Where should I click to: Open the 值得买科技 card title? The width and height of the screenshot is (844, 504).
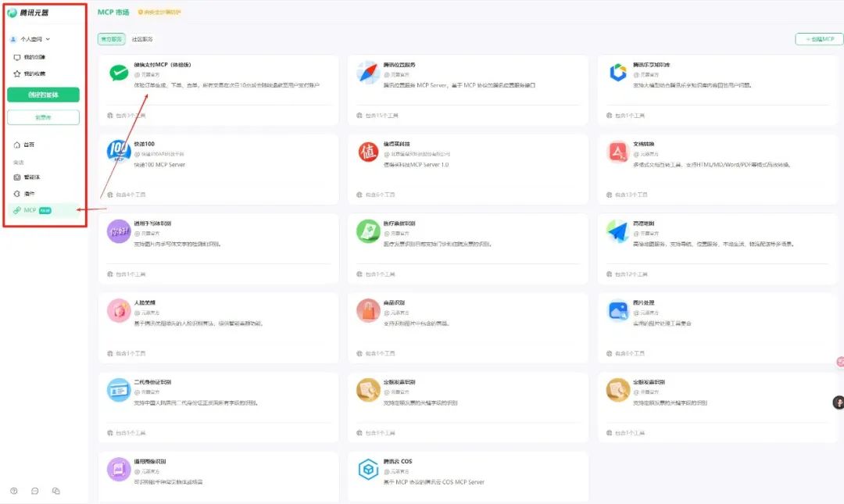tap(397, 144)
